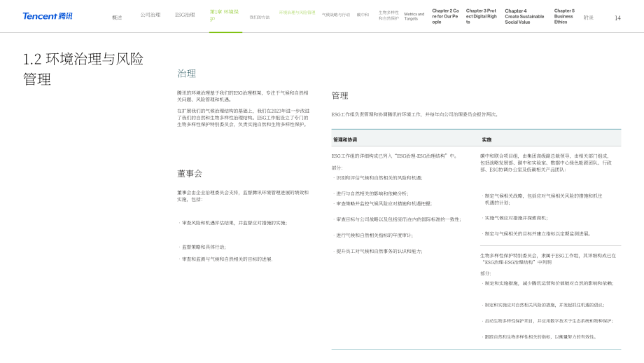
Task: Click bullet 制定气候相关战略
Action: pos(542,200)
